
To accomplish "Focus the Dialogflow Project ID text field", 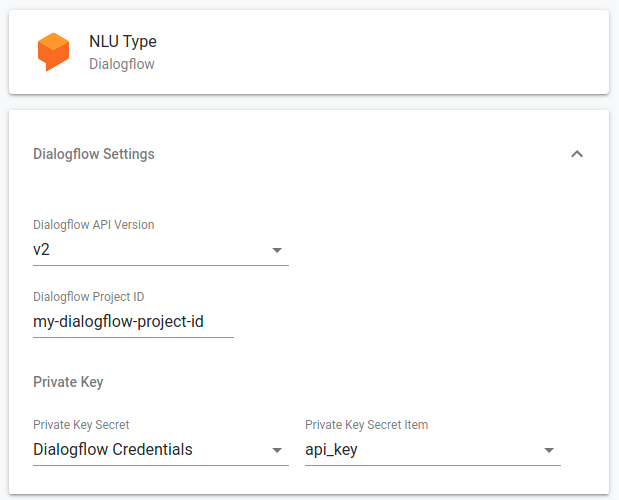I will pyautogui.click(x=133, y=322).
